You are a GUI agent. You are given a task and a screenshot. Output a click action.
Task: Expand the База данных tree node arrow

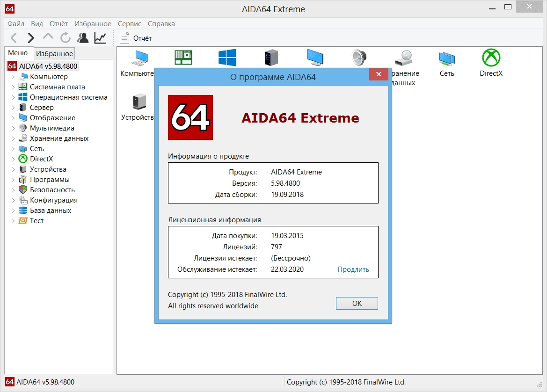[x=13, y=211]
